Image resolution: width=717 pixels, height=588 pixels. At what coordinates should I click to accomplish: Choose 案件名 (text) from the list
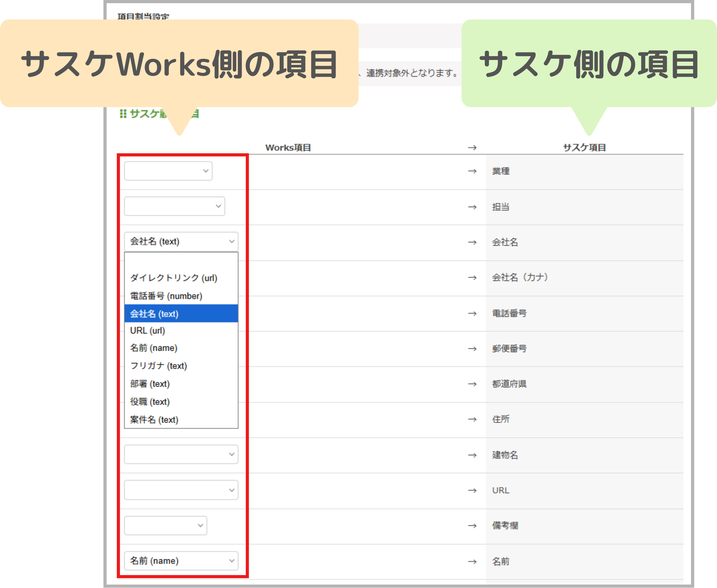[181, 420]
